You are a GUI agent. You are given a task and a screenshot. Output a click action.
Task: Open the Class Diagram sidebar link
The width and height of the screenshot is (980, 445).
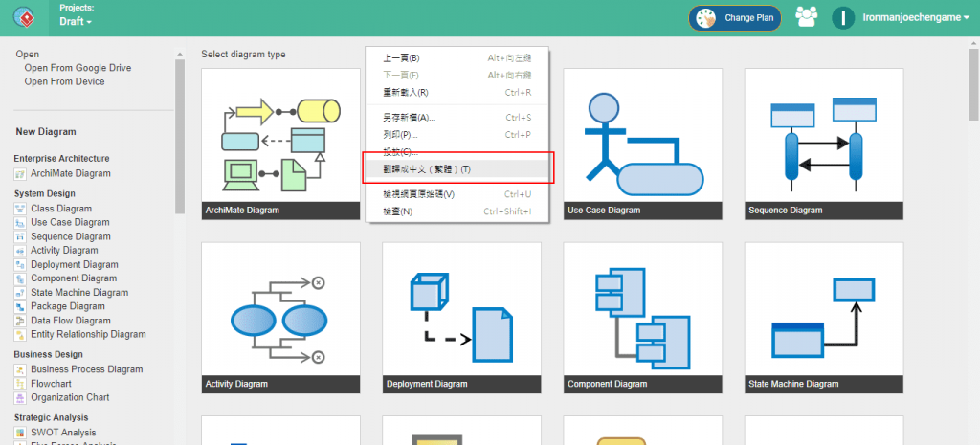[61, 209]
